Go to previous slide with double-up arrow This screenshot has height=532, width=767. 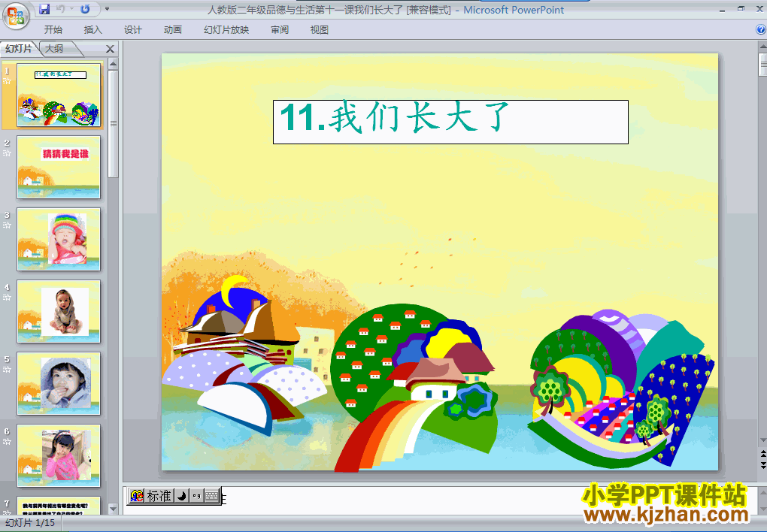(762, 455)
